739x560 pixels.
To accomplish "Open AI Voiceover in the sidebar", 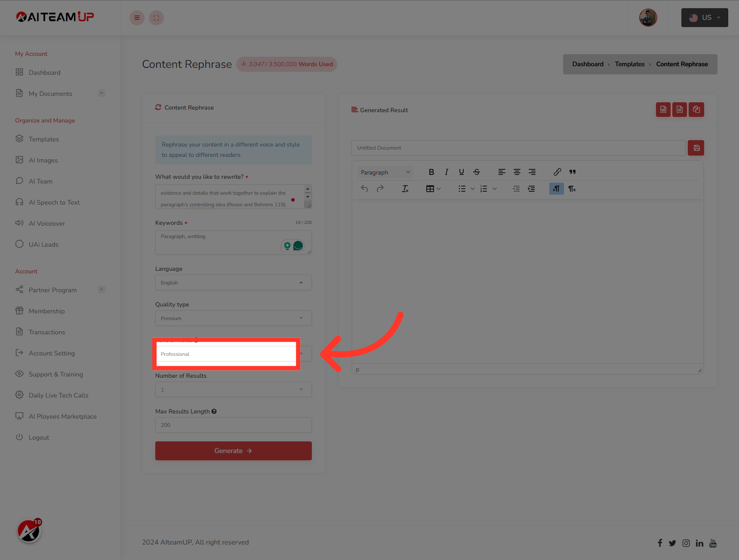I will tap(47, 223).
